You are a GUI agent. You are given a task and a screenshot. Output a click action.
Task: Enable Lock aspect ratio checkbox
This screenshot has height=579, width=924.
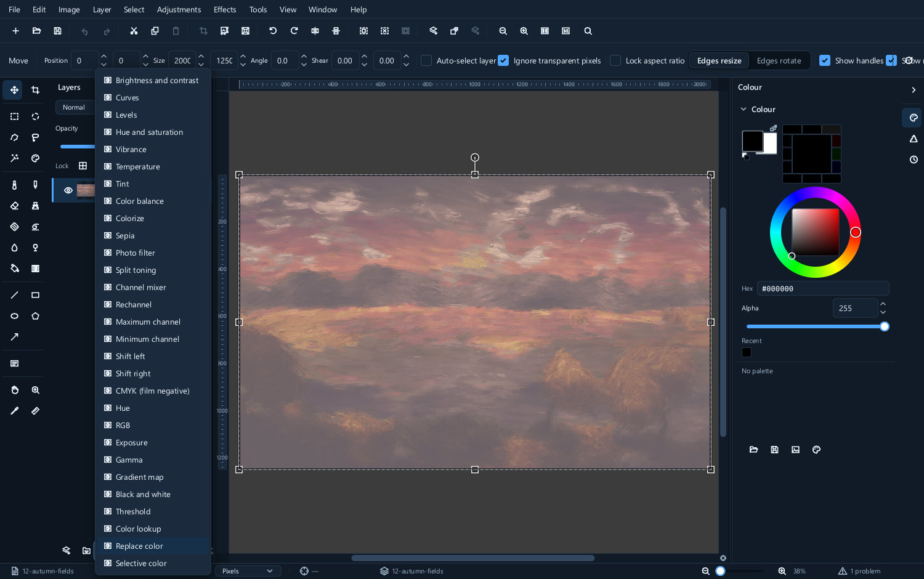pyautogui.click(x=615, y=60)
